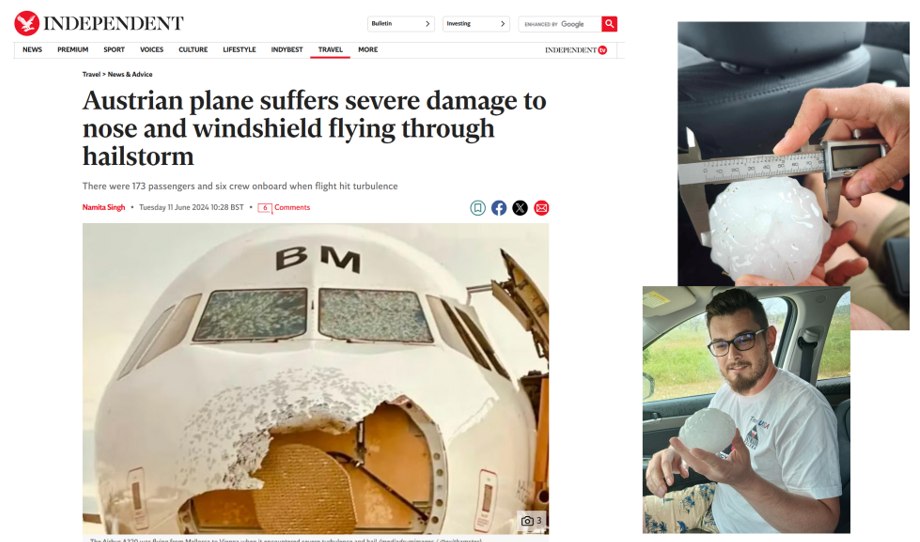920x542 pixels.
Task: Bookmark the article with the bookmark icon
Action: tap(478, 208)
